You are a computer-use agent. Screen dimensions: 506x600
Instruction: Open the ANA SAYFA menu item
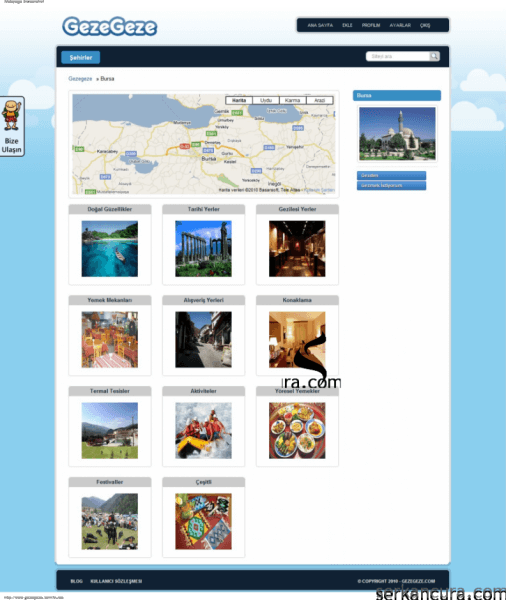[320, 25]
